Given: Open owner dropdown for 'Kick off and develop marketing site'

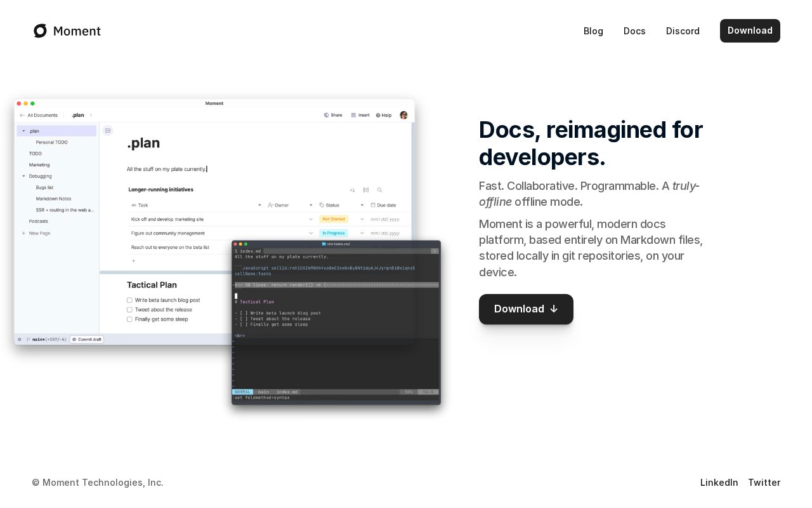Looking at the screenshot, I should click(311, 219).
